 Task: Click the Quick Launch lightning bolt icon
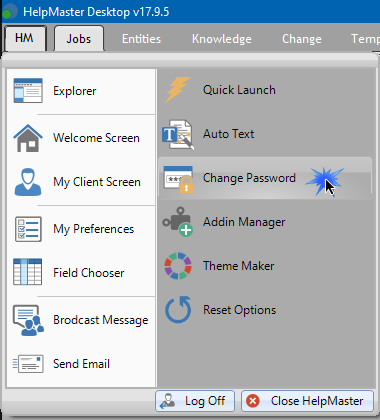coord(178,90)
